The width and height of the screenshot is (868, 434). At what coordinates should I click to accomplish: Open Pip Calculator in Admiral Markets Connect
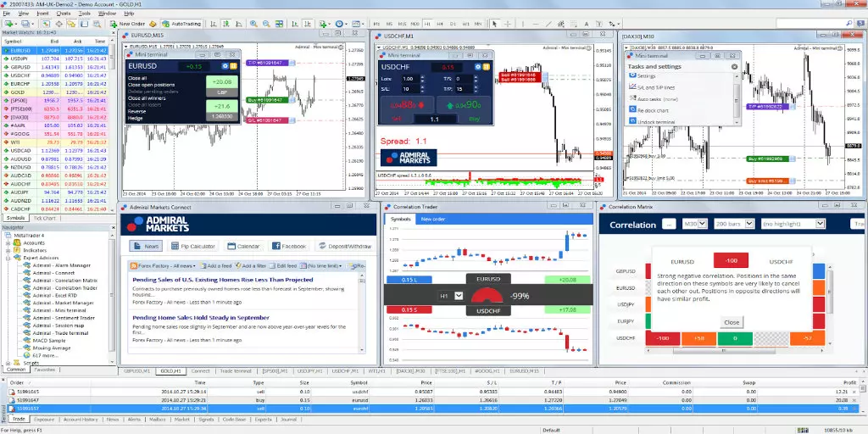(x=192, y=247)
